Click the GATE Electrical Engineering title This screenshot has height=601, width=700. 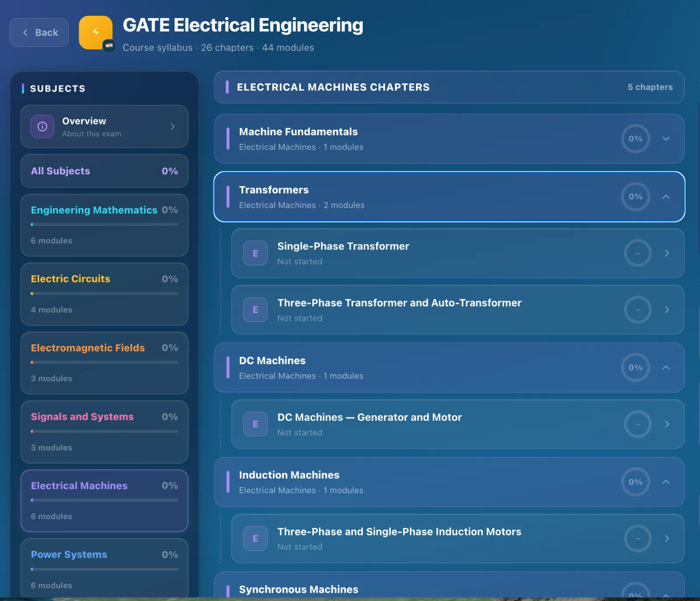tap(243, 25)
